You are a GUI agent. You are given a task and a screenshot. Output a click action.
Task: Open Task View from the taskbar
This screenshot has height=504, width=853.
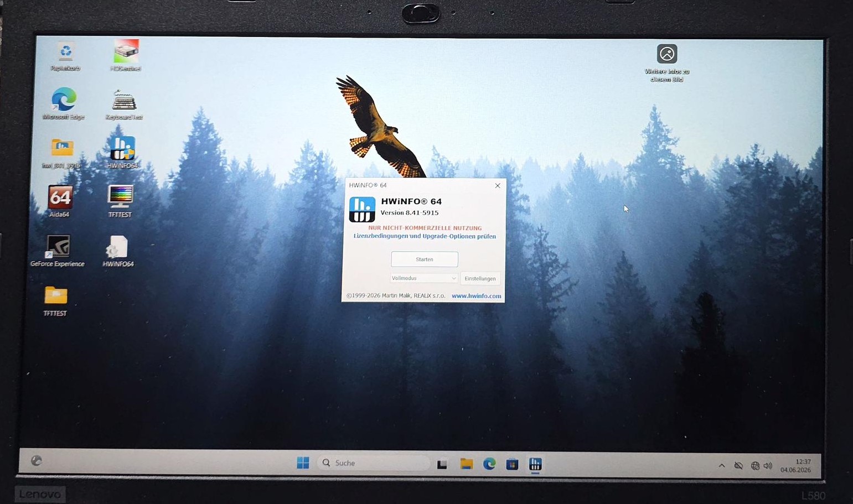tap(442, 464)
